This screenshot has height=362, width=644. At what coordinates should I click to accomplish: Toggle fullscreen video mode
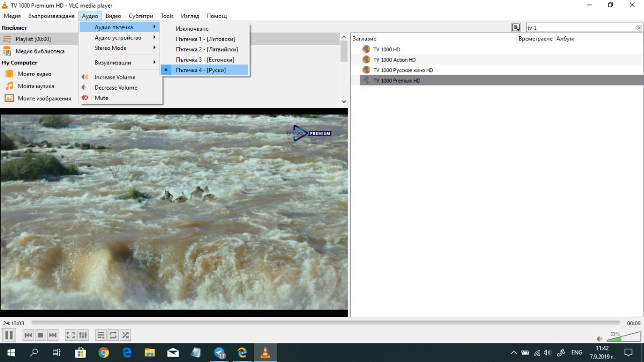(71, 335)
